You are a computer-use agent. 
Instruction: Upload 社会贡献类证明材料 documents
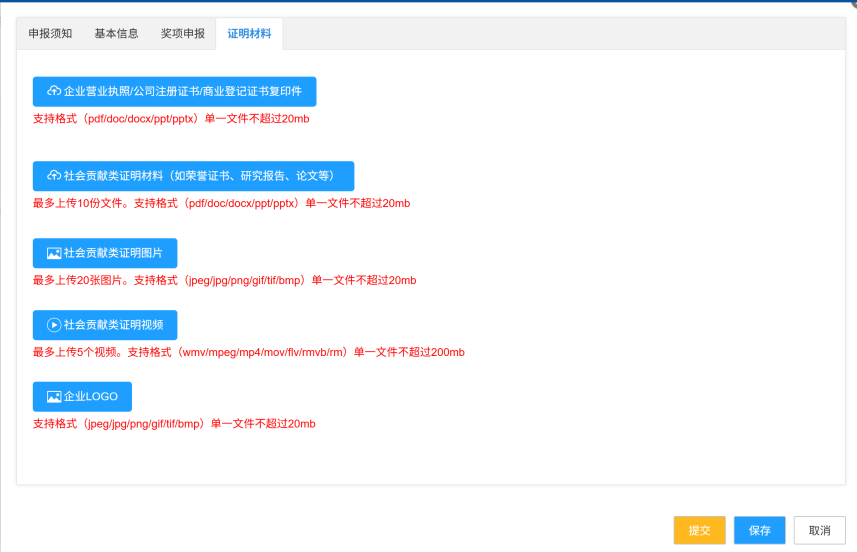click(x=193, y=176)
